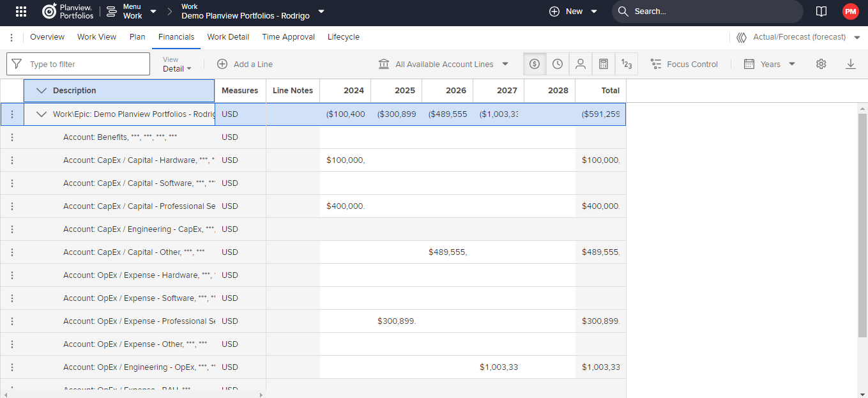
Task: Select the $300,899 OpEx 2025 cell
Action: coord(396,321)
